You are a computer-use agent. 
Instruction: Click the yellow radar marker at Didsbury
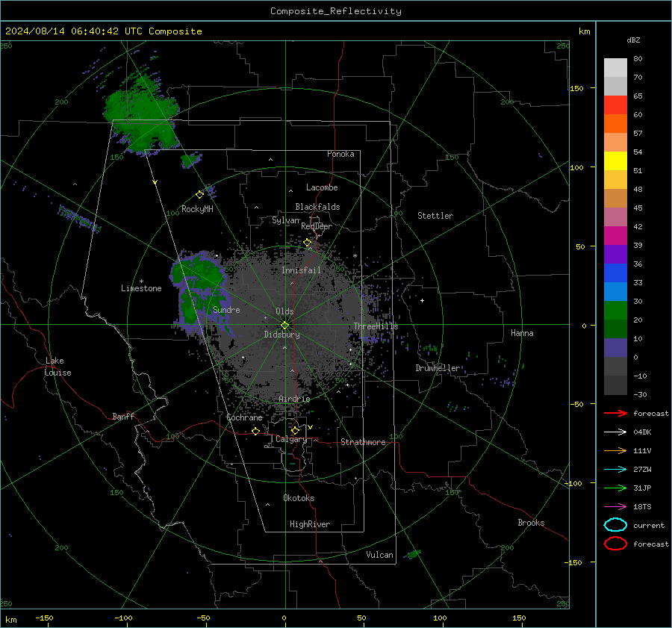click(284, 326)
